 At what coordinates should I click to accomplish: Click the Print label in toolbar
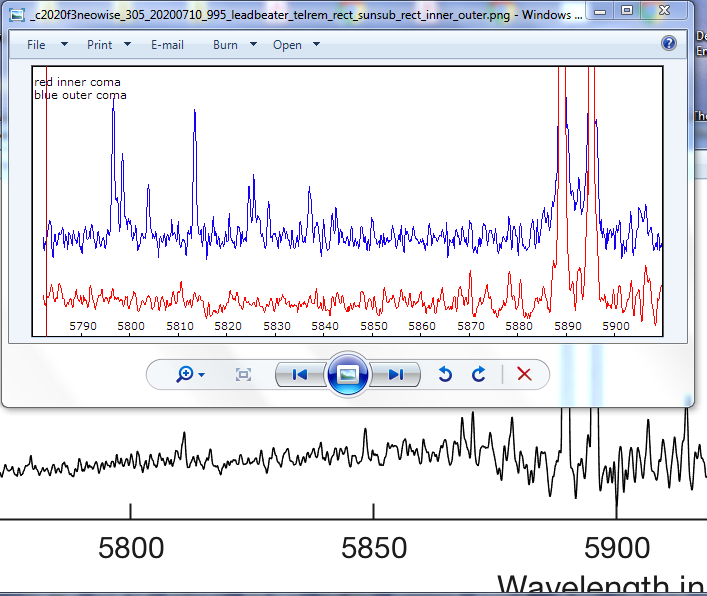click(99, 45)
